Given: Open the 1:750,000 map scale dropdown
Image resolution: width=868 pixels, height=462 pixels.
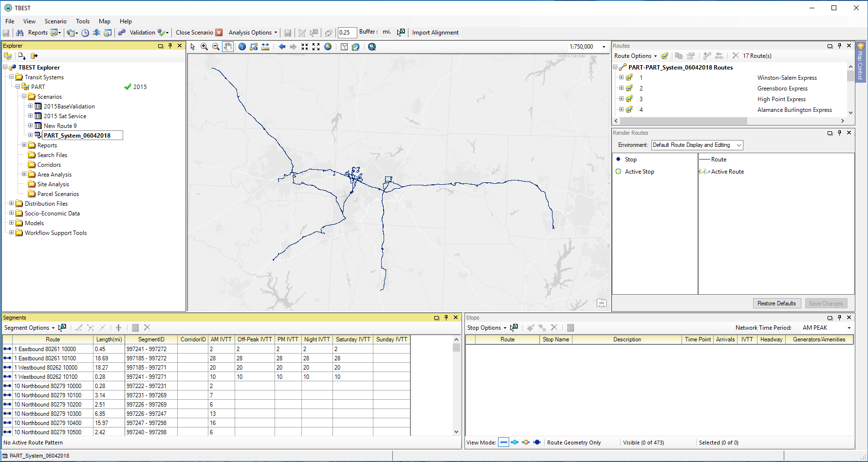Looking at the screenshot, I should click(x=604, y=46).
